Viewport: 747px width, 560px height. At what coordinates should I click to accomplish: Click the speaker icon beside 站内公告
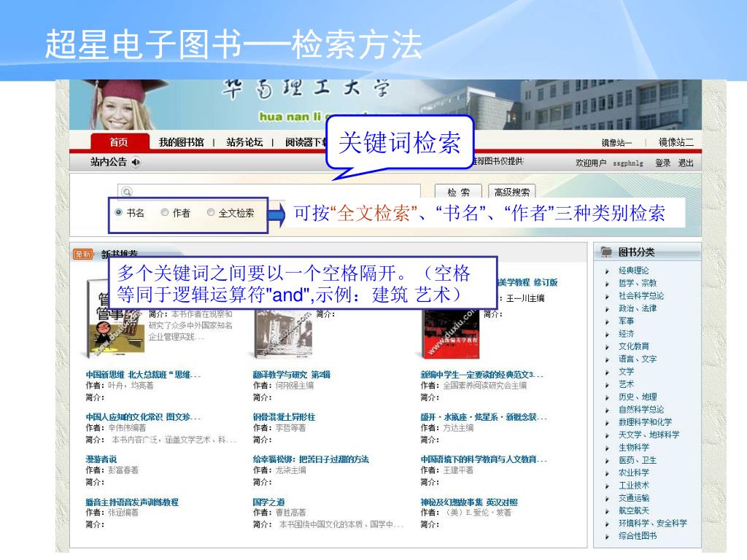pyautogui.click(x=136, y=163)
